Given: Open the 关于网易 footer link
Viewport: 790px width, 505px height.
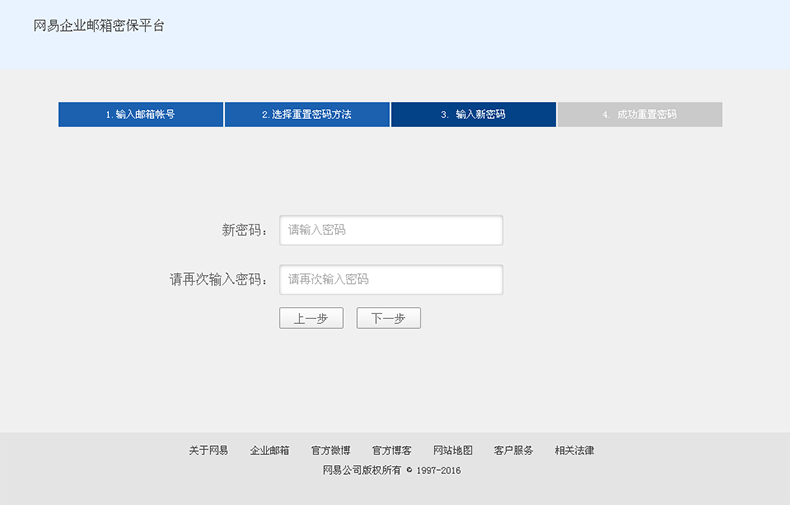Looking at the screenshot, I should [x=208, y=451].
